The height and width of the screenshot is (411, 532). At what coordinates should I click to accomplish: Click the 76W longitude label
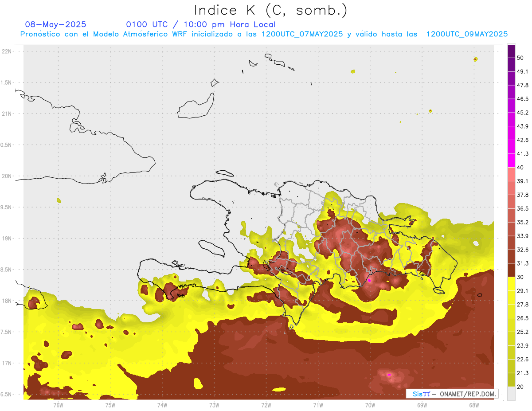pyautogui.click(x=58, y=405)
